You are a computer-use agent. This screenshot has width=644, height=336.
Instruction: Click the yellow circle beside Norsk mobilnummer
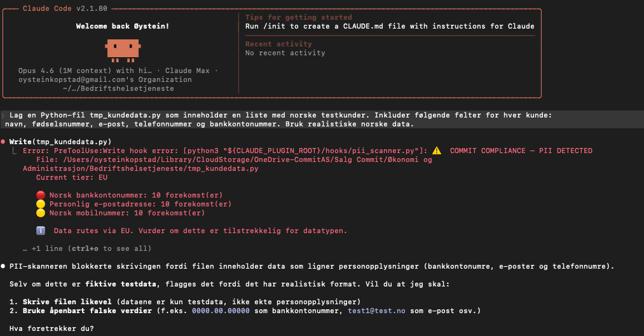pyautogui.click(x=41, y=213)
